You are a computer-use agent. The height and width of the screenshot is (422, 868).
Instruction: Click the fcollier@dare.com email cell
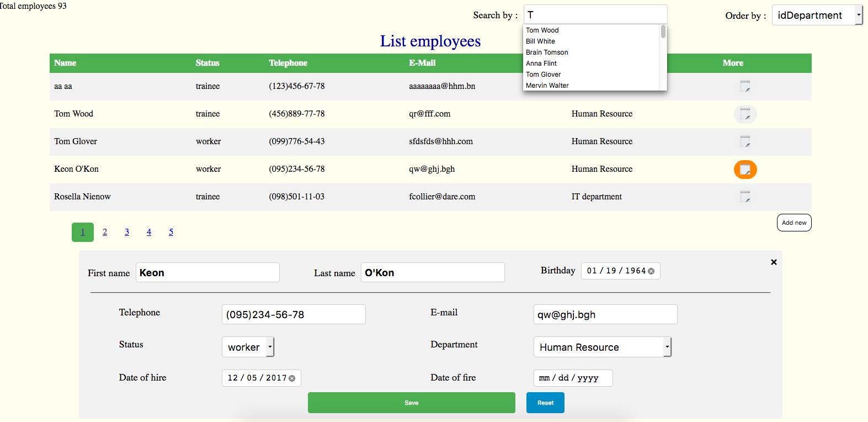pos(442,197)
